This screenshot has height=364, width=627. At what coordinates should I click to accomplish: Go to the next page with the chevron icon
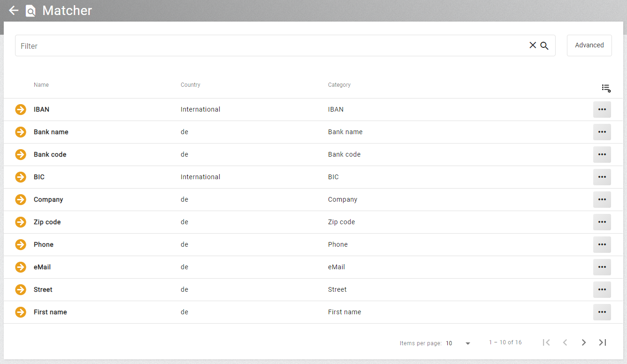tap(584, 342)
